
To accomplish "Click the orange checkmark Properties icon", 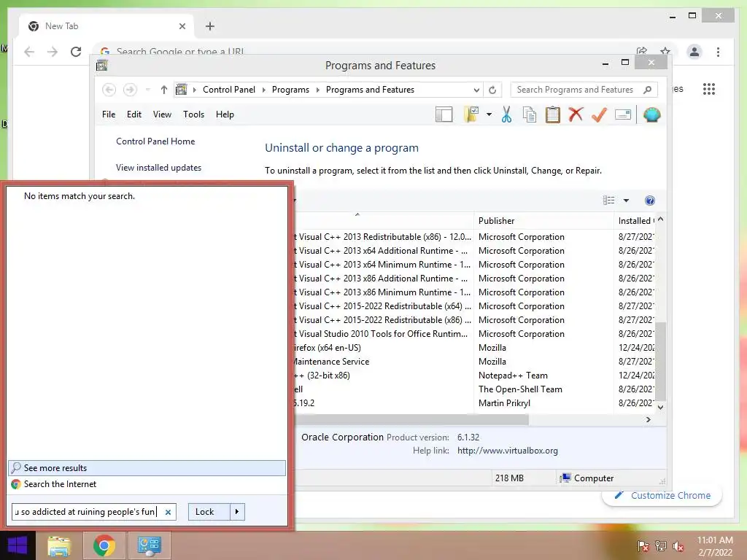I will coord(599,114).
